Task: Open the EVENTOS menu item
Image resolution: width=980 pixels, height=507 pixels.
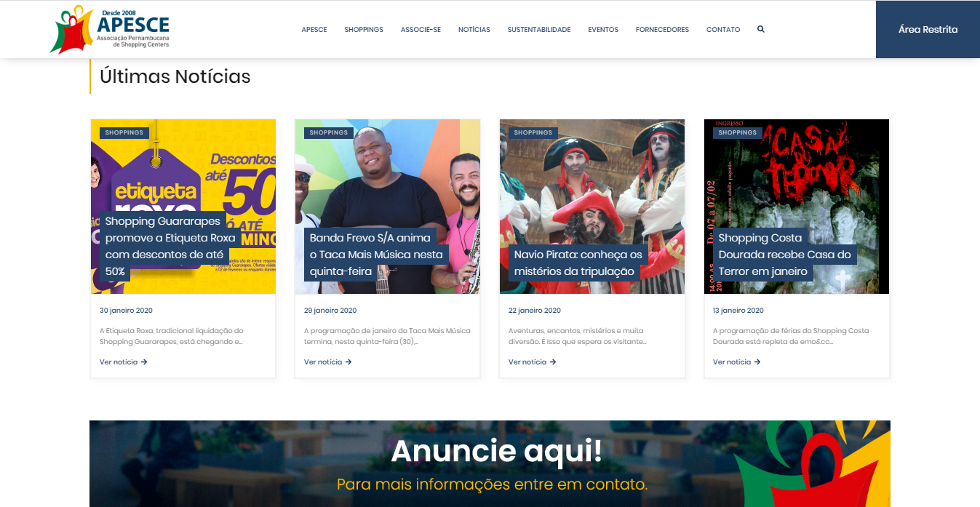Action: click(603, 30)
